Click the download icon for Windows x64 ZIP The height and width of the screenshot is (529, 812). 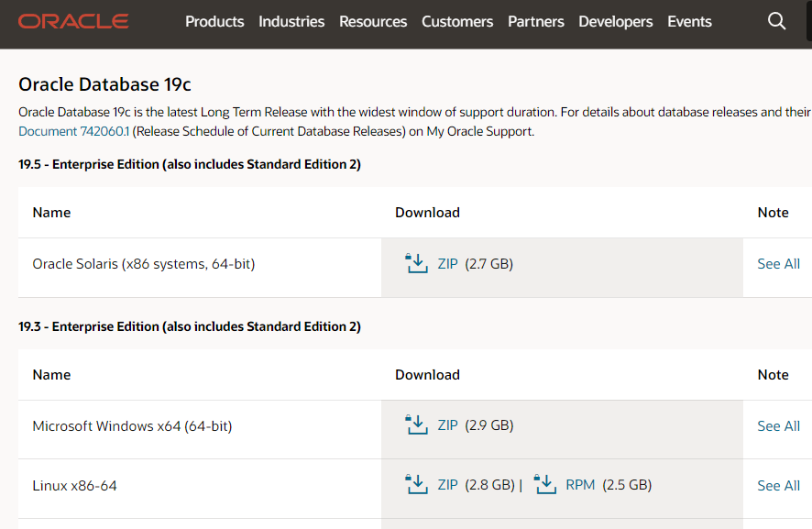point(416,424)
